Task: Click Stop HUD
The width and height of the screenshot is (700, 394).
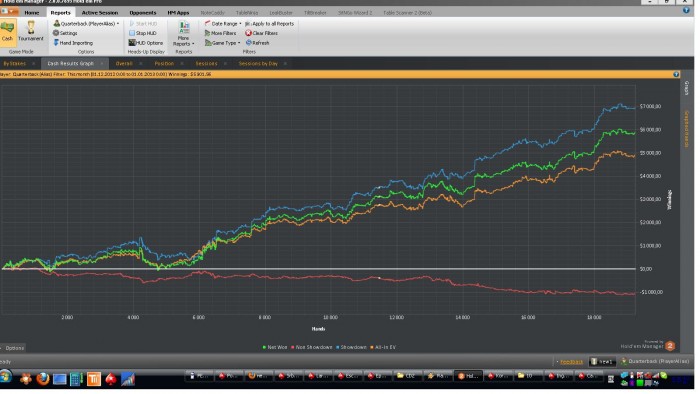Action: pyautogui.click(x=143, y=33)
